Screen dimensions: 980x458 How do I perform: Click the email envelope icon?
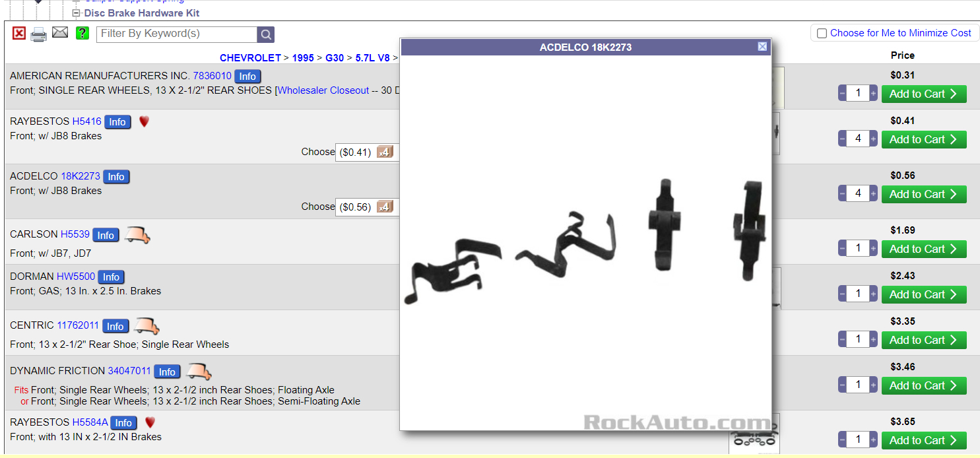[60, 32]
